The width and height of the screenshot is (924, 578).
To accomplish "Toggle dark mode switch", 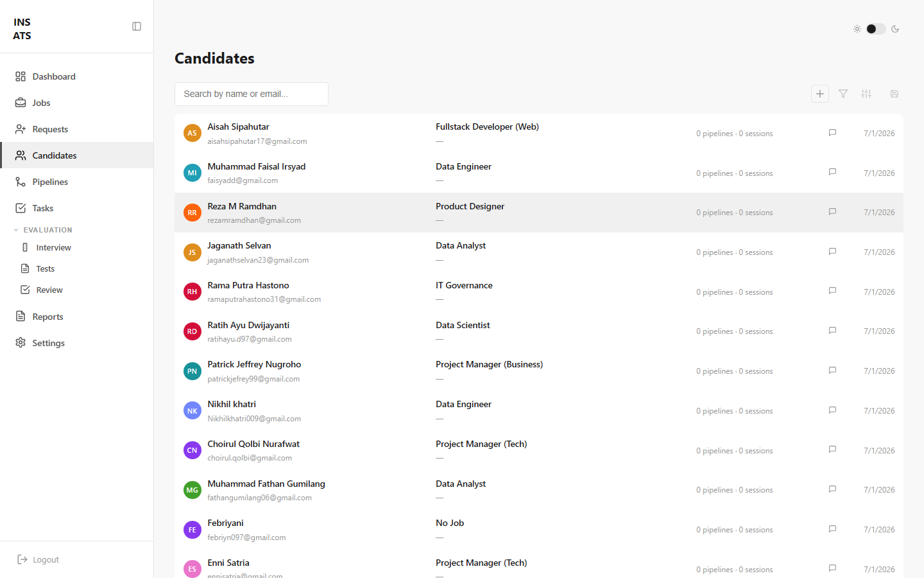I will tap(876, 29).
